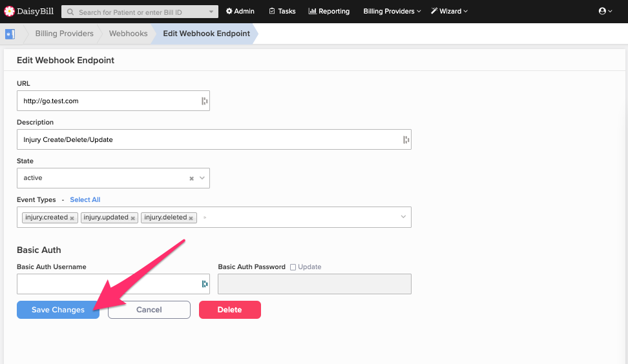Screen dimensions: 628x364
Task: Click the Select All link
Action: pos(85,199)
